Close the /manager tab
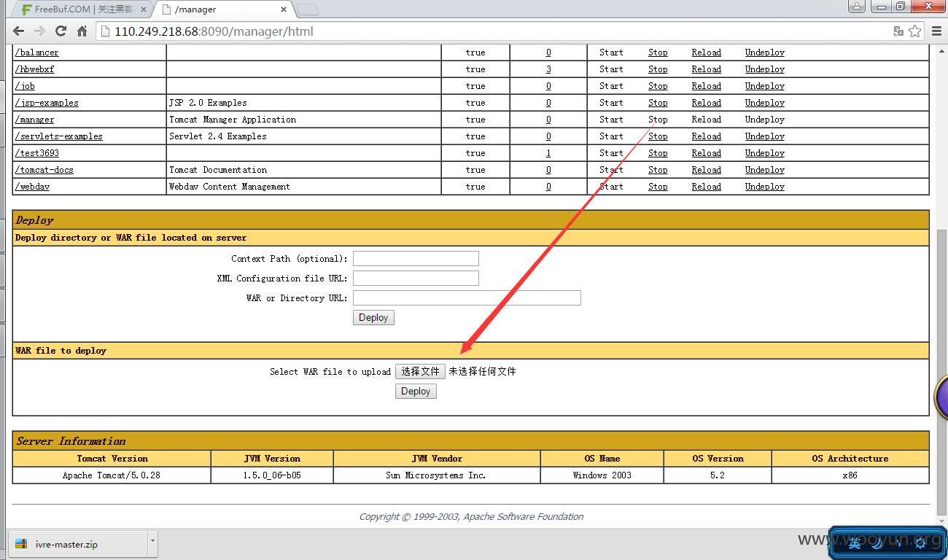948x560 pixels. [284, 9]
